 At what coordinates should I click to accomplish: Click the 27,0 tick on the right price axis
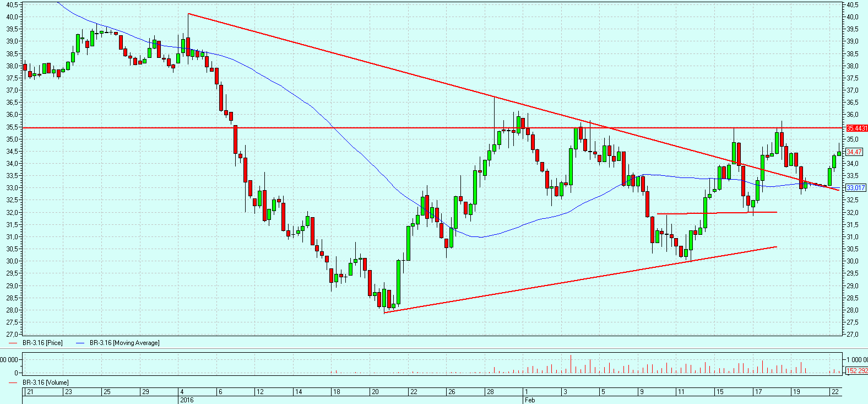[x=853, y=335]
